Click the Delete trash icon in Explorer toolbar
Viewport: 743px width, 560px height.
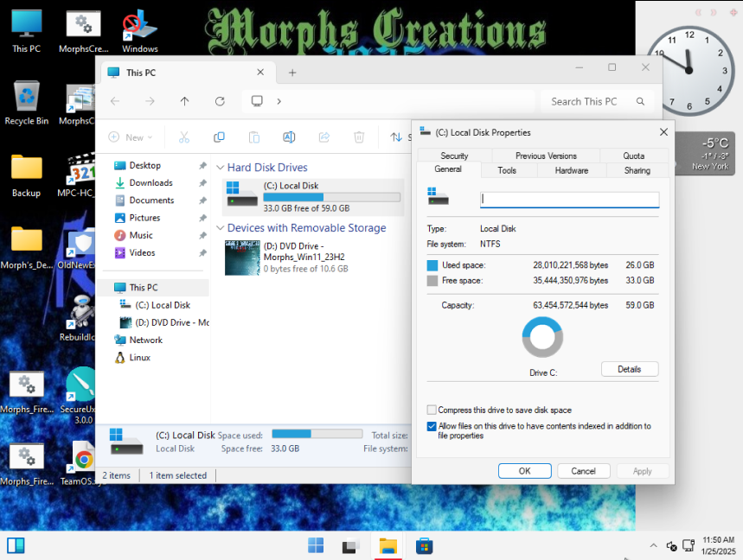click(x=359, y=137)
